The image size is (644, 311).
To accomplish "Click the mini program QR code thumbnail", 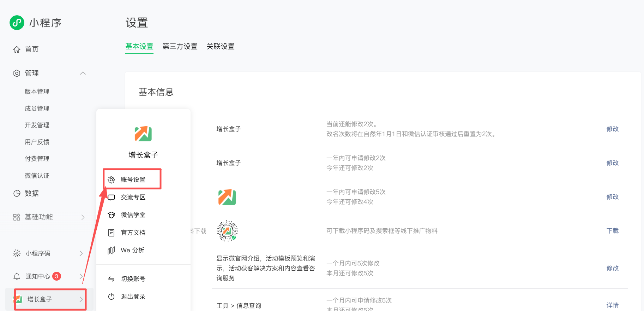I will click(x=227, y=231).
